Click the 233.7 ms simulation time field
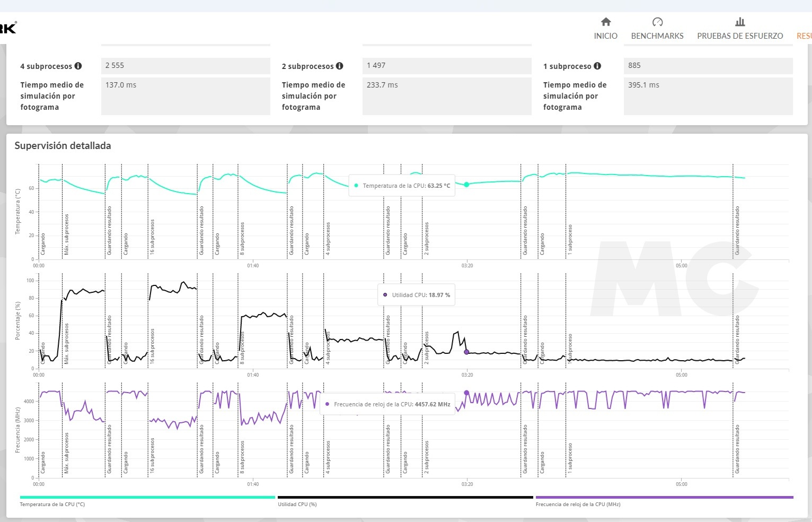 pyautogui.click(x=447, y=96)
